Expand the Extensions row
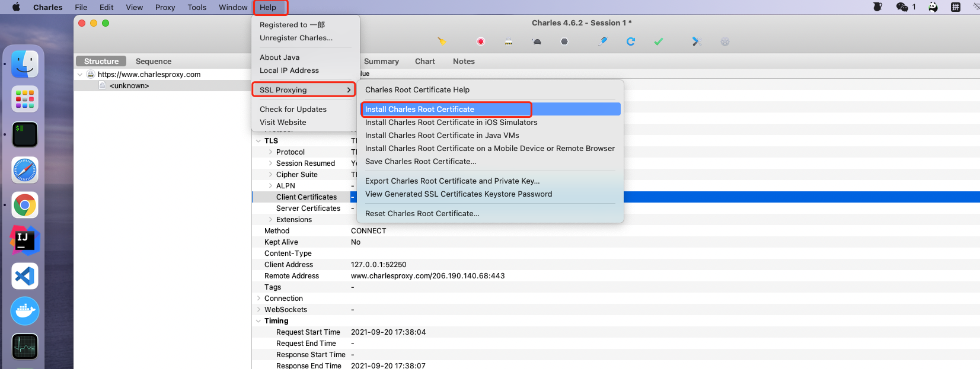Viewport: 980px width, 369px height. (x=270, y=220)
